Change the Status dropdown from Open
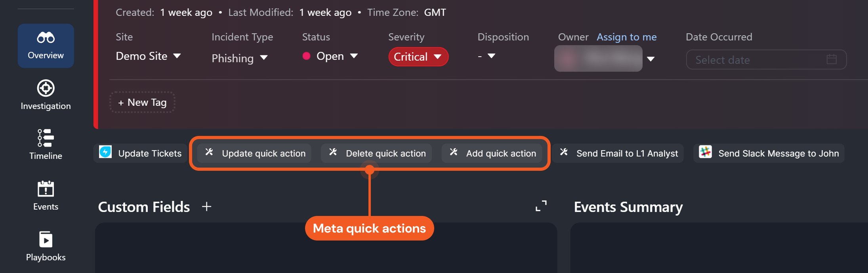 330,56
